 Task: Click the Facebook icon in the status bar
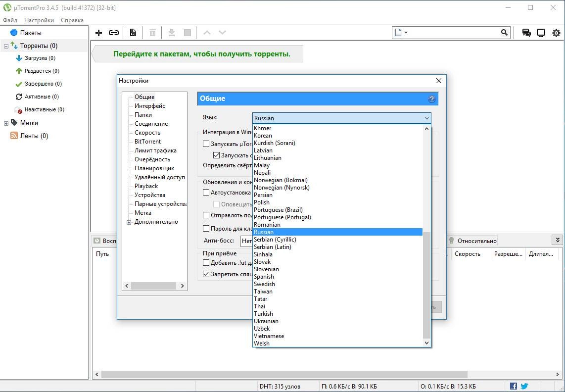point(514,386)
